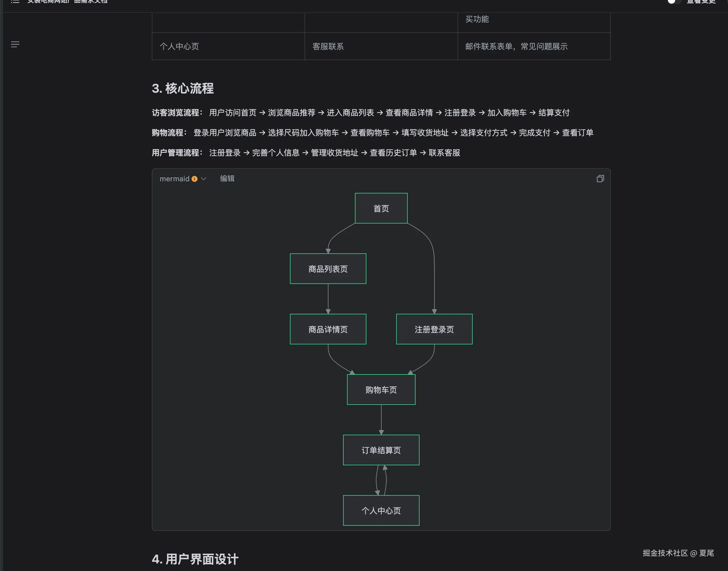Viewport: 728px width, 571px height.
Task: Click the 个人中心页 node at diagram bottom
Action: click(x=381, y=511)
